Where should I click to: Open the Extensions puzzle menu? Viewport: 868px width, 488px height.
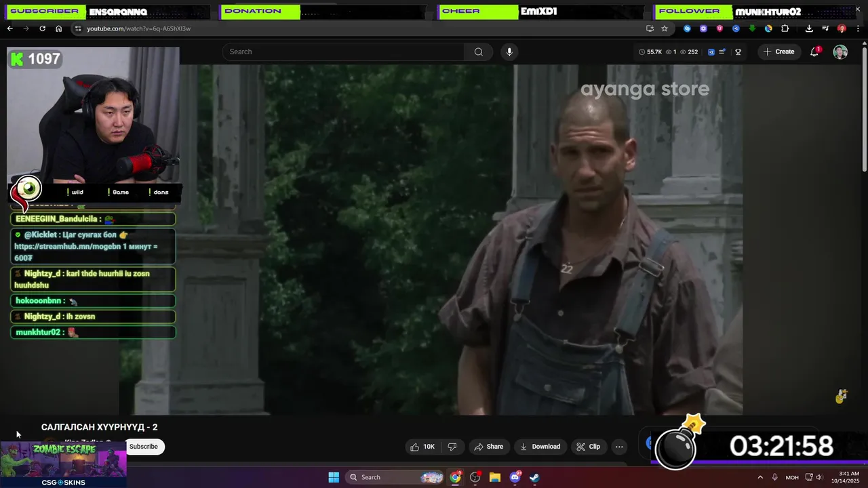pyautogui.click(x=785, y=28)
